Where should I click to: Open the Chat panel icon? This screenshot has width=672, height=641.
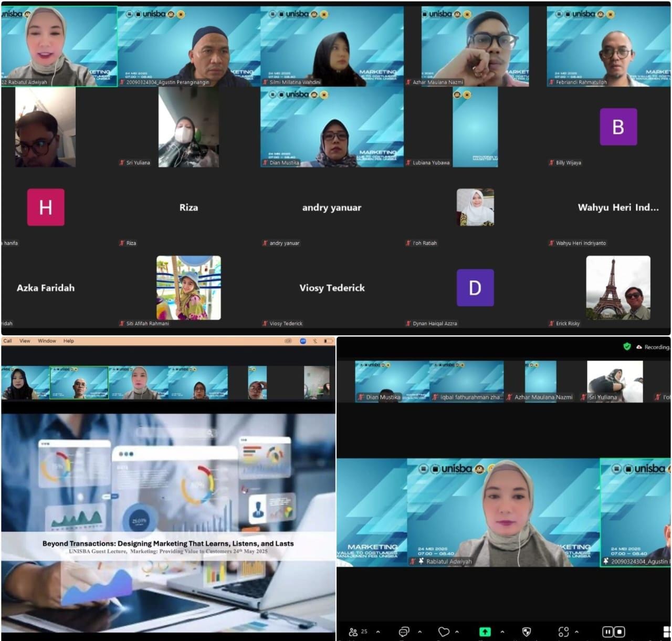coord(404,632)
